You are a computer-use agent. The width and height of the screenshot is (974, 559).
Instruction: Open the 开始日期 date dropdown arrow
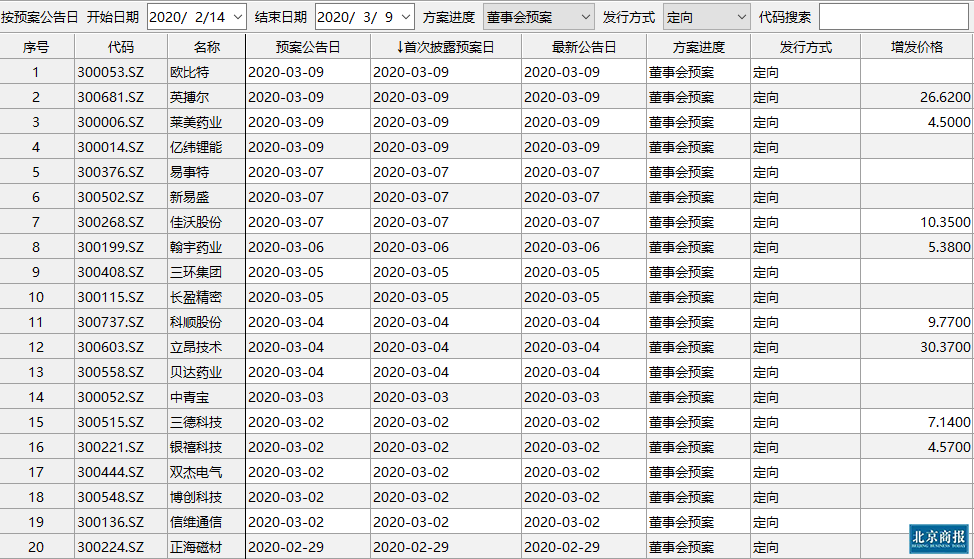tap(238, 17)
